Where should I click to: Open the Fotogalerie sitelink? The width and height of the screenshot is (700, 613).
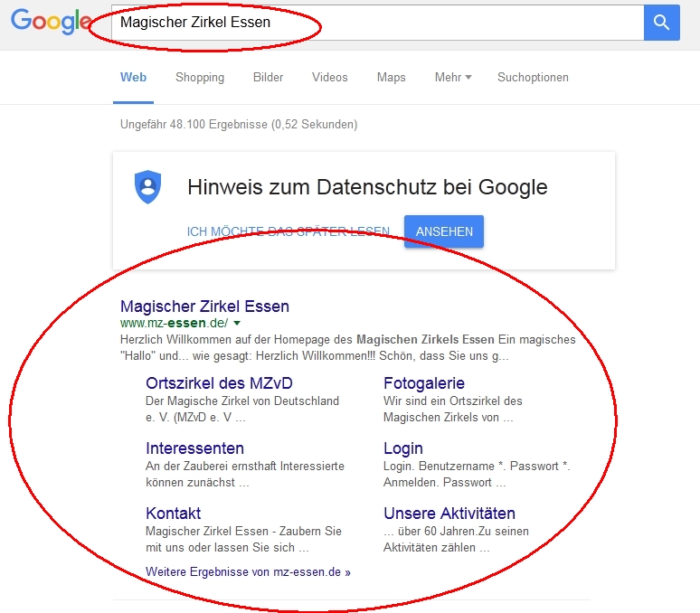pos(423,383)
